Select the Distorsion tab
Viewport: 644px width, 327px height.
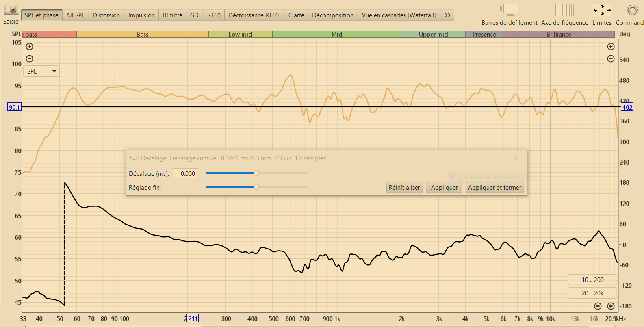[106, 15]
